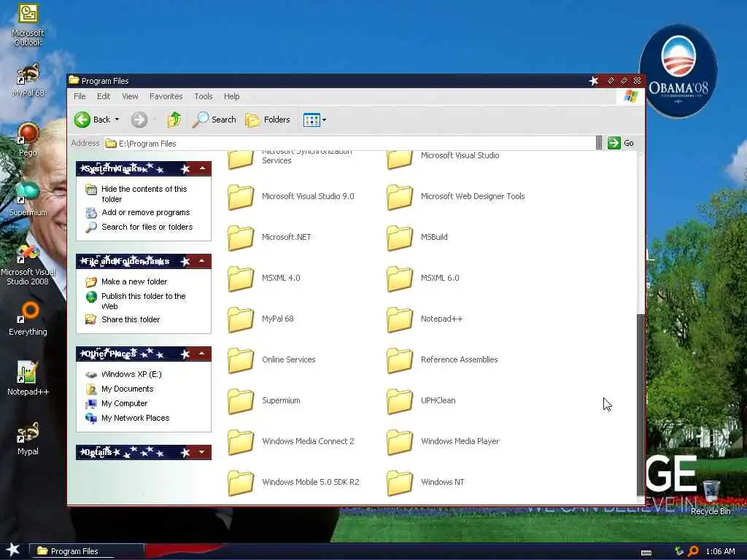The width and height of the screenshot is (747, 560).
Task: Collapse the Other Places panel
Action: 203,354
